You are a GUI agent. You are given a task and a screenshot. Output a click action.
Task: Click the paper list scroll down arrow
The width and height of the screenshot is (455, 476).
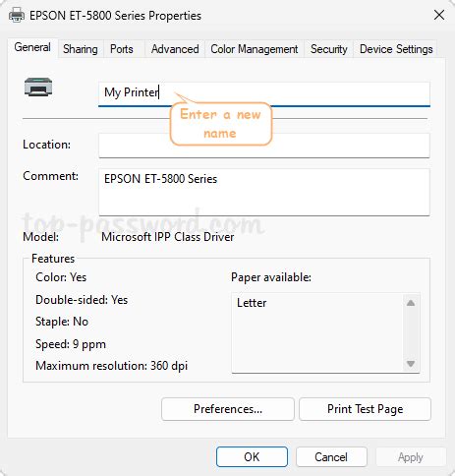tap(411, 364)
